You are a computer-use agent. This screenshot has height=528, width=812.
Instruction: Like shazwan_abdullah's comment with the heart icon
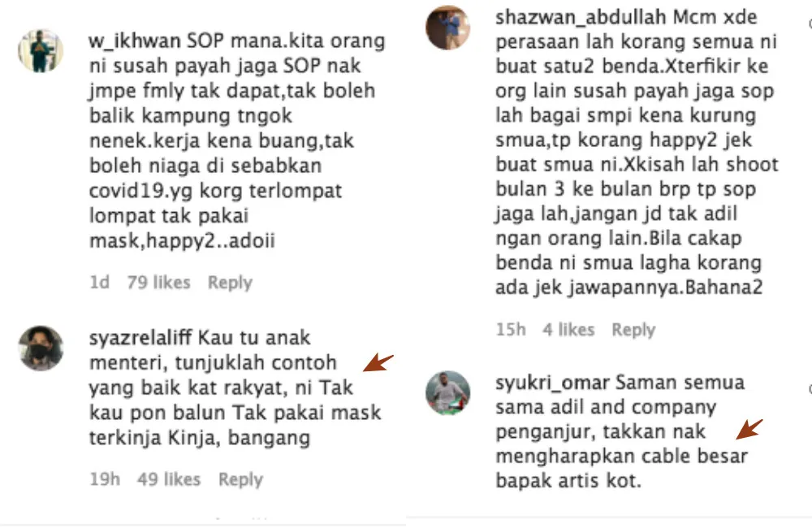pos(810,24)
